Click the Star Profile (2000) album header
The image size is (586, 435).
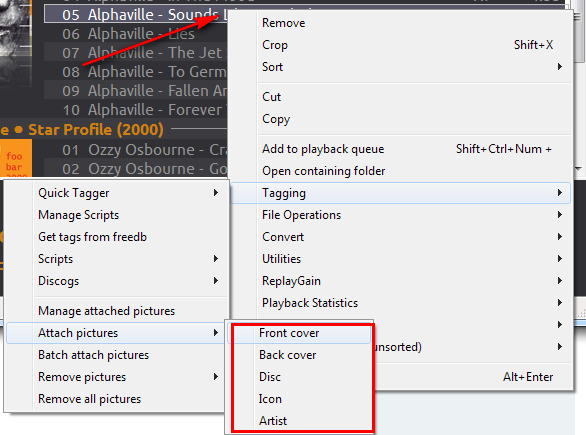tap(96, 130)
